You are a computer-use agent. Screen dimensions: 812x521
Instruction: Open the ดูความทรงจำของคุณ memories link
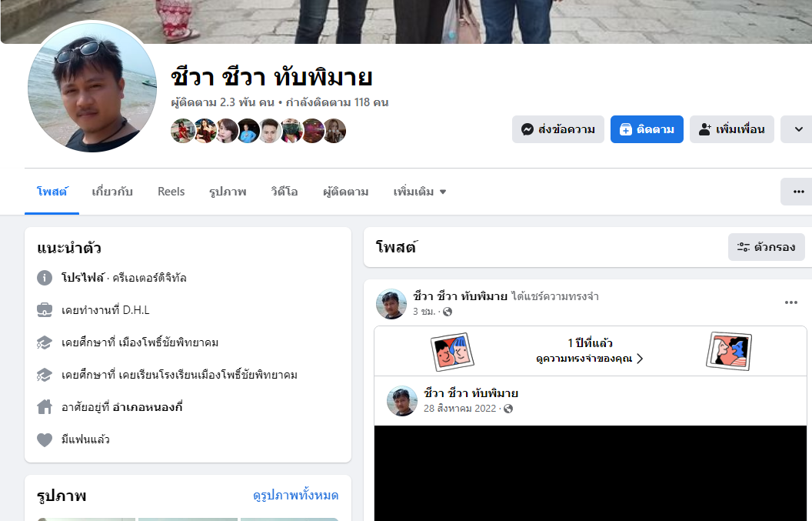(589, 359)
